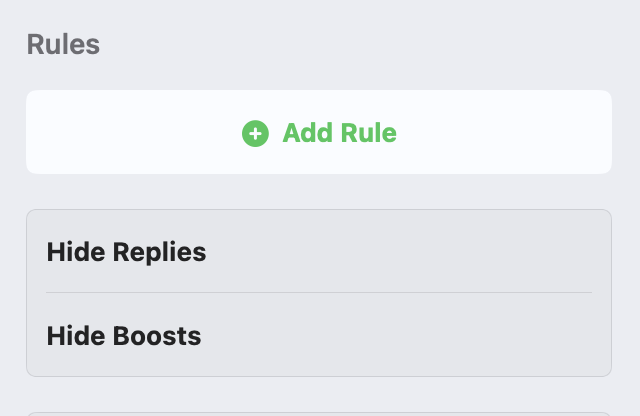Click the green Add Rule text
640x416 pixels.
click(x=339, y=133)
